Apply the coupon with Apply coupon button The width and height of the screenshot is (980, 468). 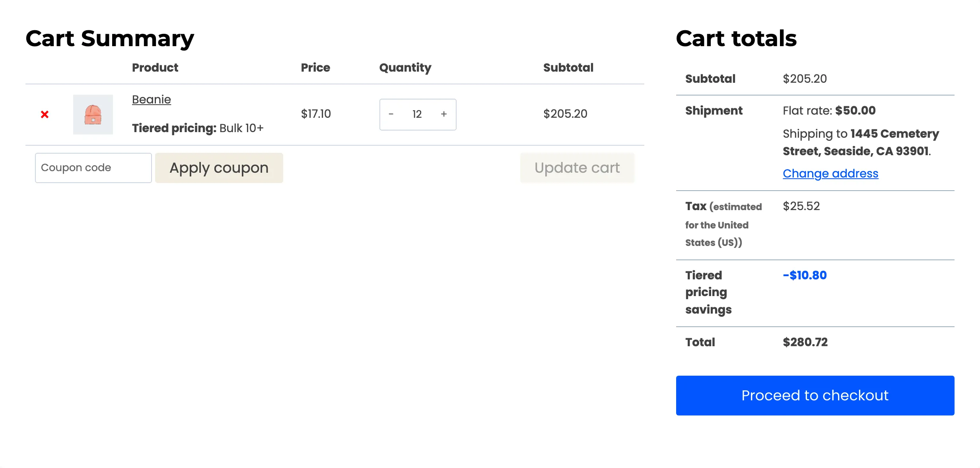click(219, 168)
